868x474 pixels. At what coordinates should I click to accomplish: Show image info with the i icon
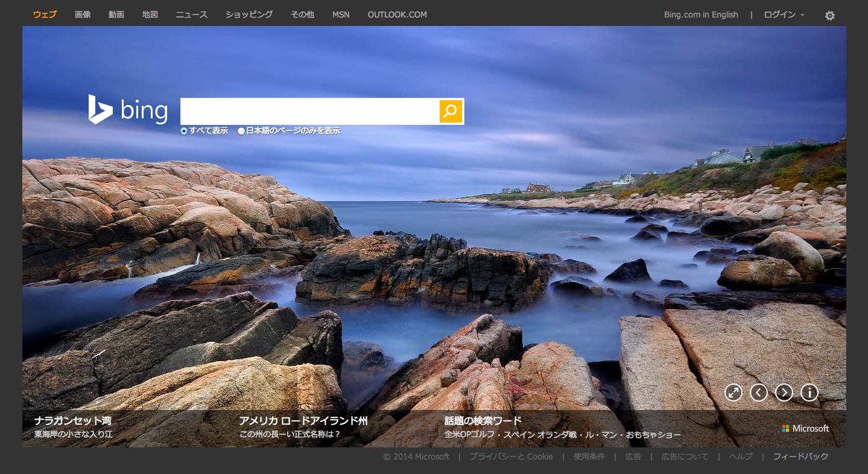809,392
